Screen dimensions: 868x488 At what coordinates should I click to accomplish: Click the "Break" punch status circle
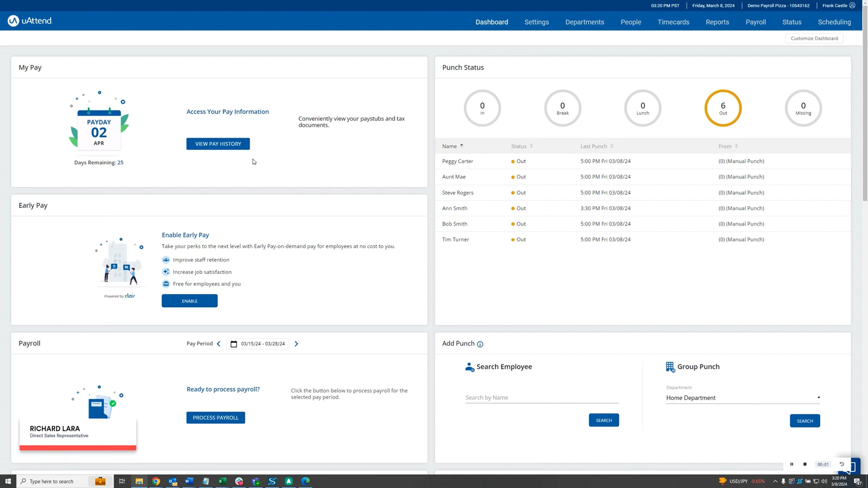[x=562, y=108]
